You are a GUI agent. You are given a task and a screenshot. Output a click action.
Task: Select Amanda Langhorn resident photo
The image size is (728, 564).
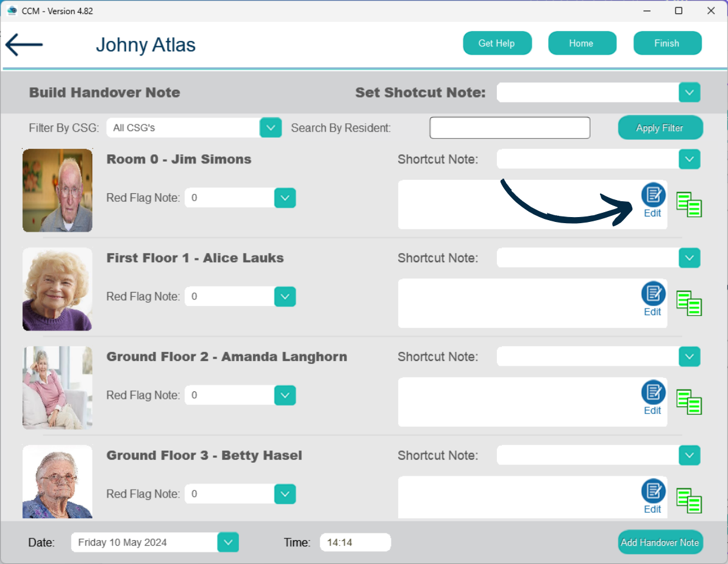point(57,388)
